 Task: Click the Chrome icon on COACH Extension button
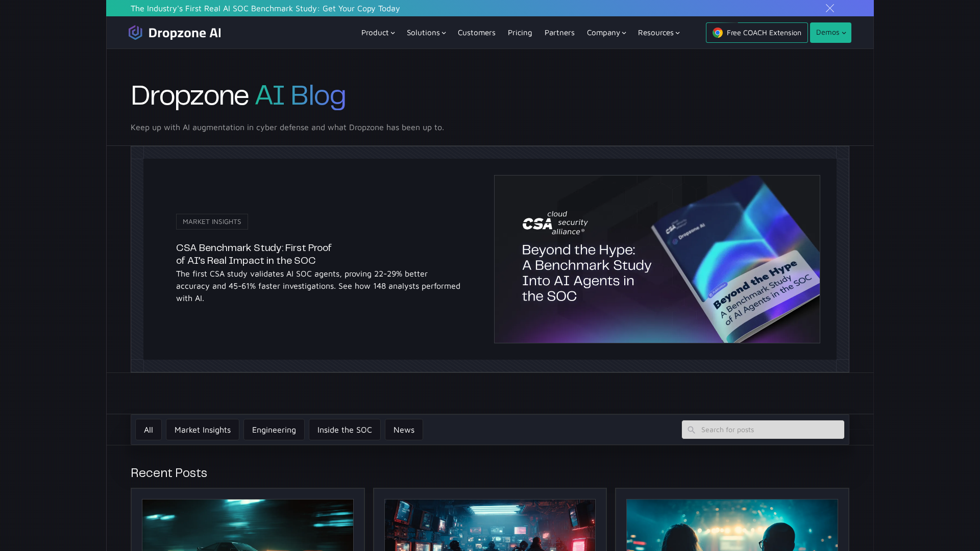tap(718, 33)
